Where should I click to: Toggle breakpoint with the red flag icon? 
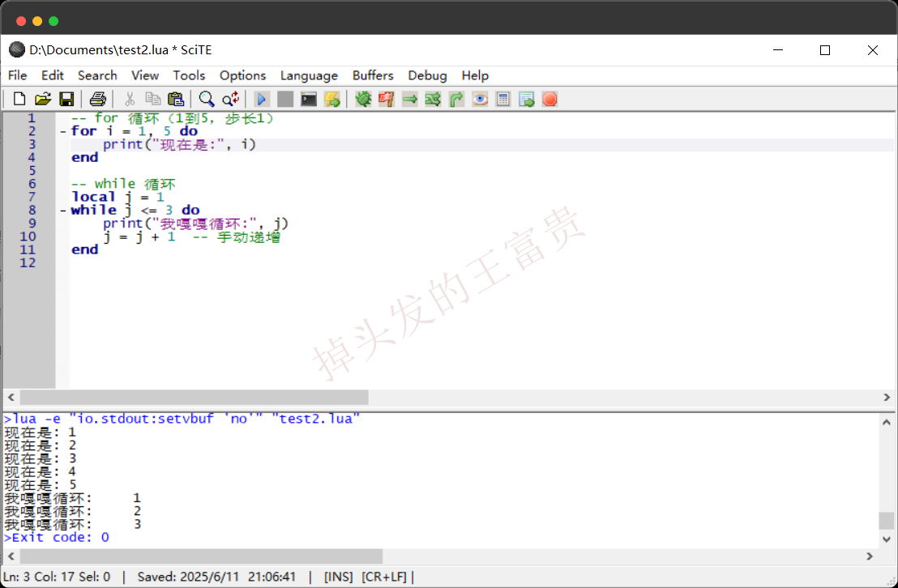pos(387,99)
